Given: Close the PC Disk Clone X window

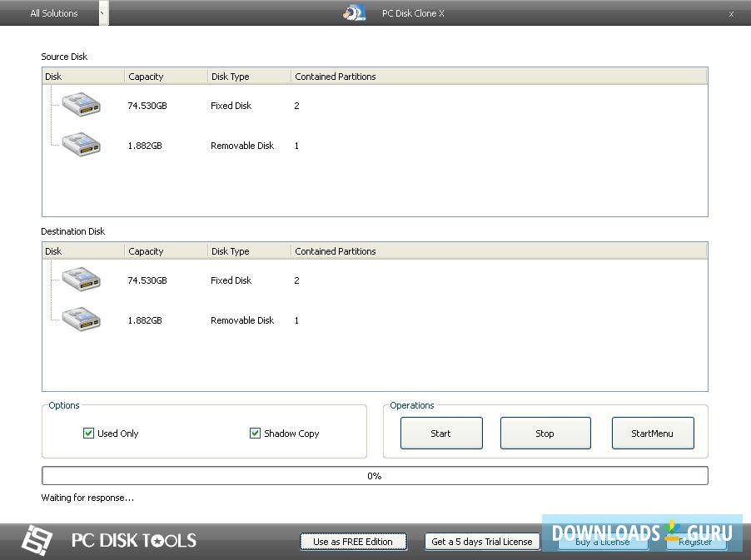Looking at the screenshot, I should (x=731, y=14).
